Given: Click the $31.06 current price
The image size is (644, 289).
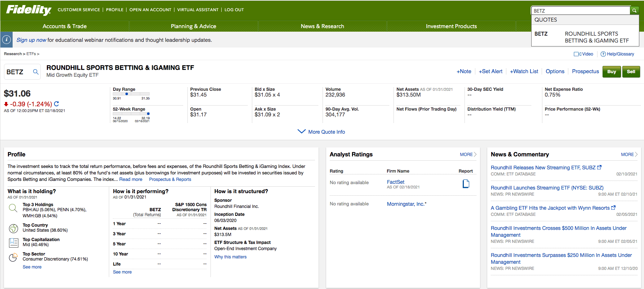Looking at the screenshot, I should pos(17,94).
